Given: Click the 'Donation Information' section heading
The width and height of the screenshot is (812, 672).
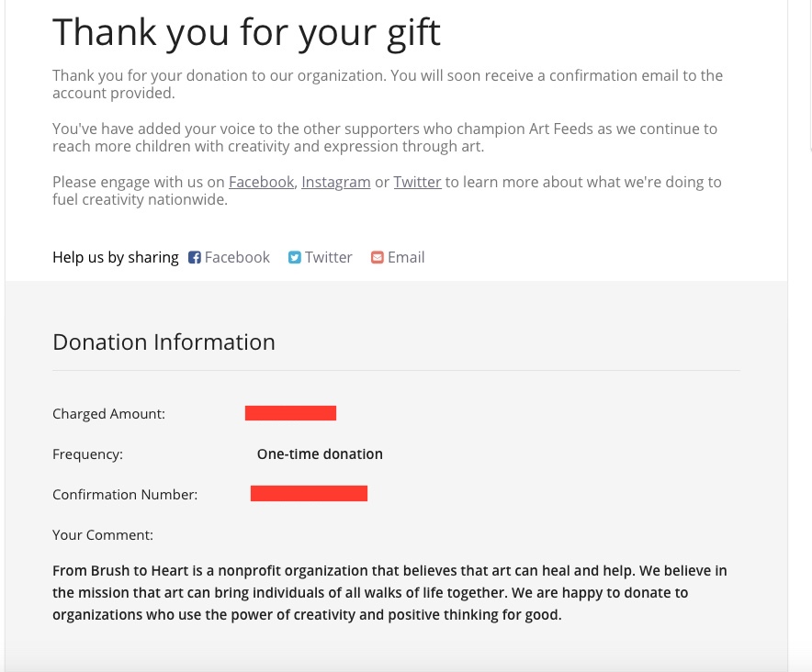Looking at the screenshot, I should coord(164,342).
